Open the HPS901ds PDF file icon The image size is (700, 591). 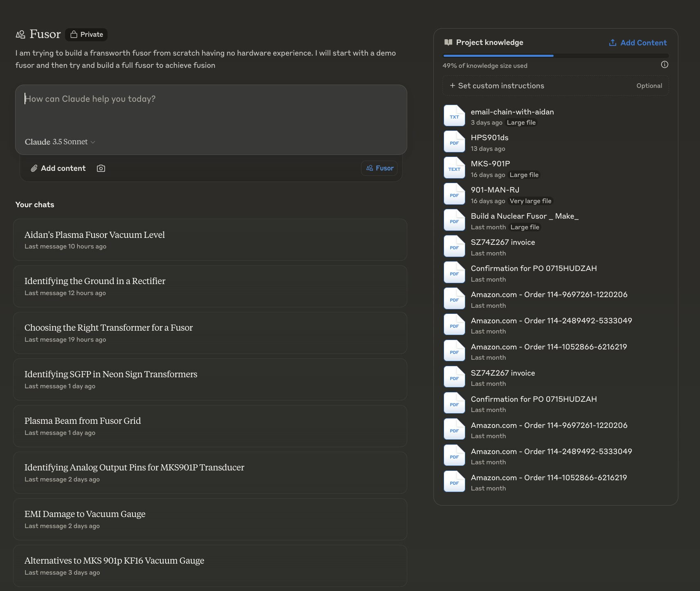(x=454, y=142)
